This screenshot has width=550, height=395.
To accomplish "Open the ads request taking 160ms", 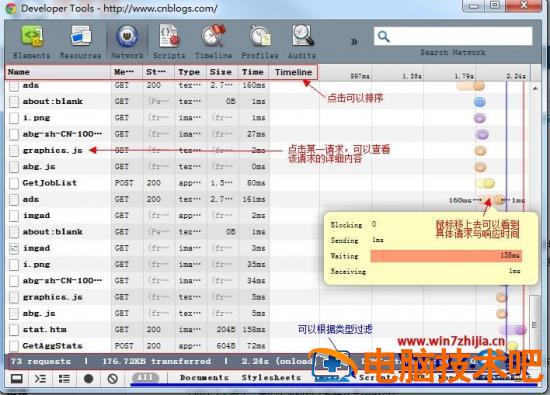I will (31, 85).
